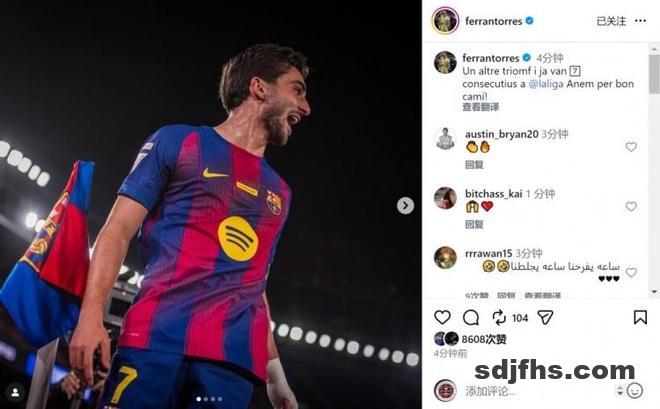Save post with bookmark icon
660x409 pixels.
(x=640, y=317)
